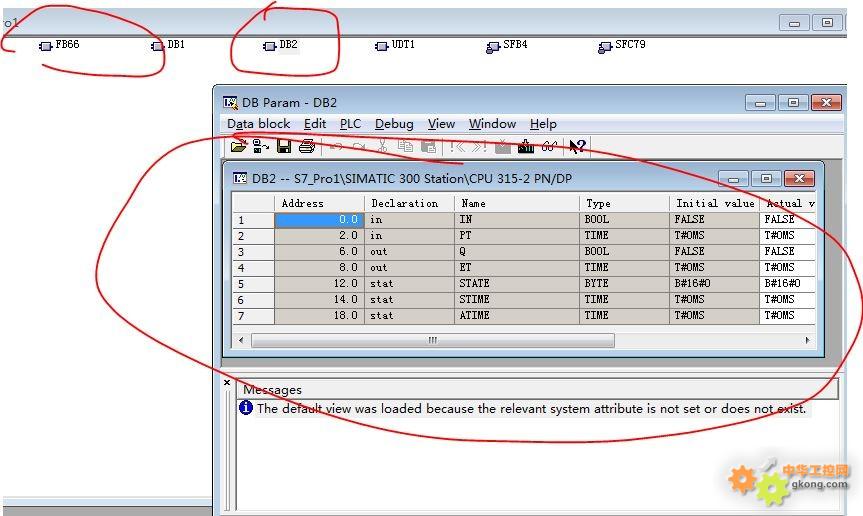
Task: Close the inner DB2 table window
Action: coord(799,178)
